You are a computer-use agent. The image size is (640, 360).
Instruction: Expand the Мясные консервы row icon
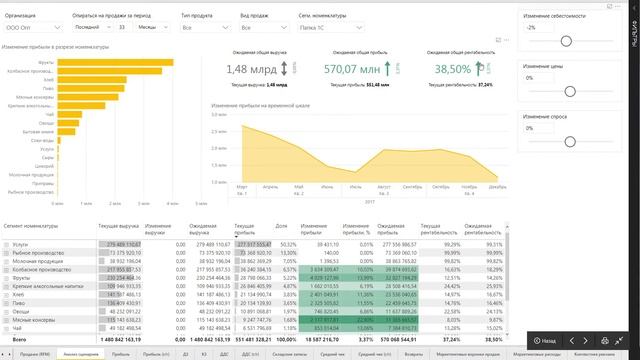tap(6, 320)
